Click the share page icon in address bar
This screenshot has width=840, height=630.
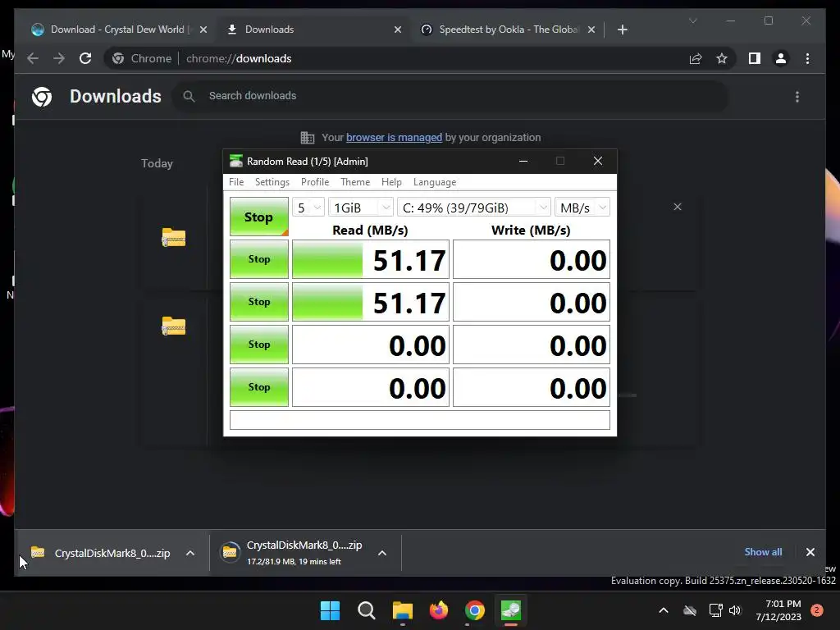[x=696, y=58]
